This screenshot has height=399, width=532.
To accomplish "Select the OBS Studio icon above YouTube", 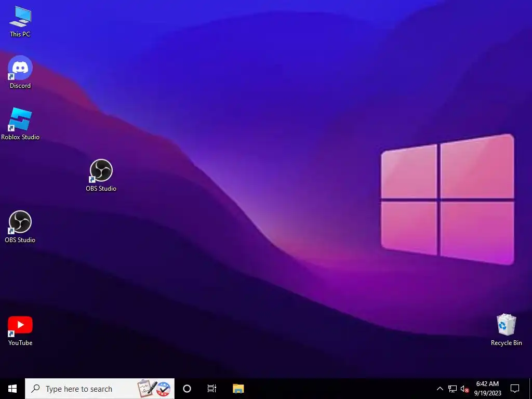I will pyautogui.click(x=20, y=227).
